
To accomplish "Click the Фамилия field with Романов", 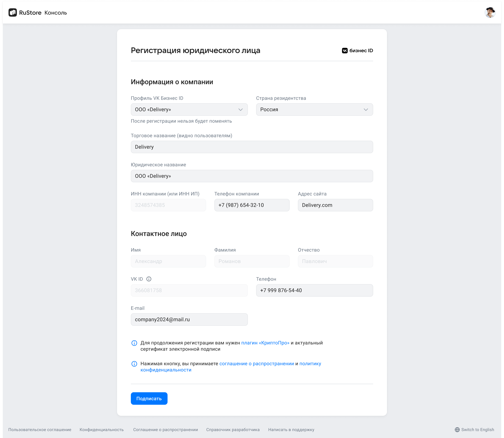I will (x=252, y=261).
